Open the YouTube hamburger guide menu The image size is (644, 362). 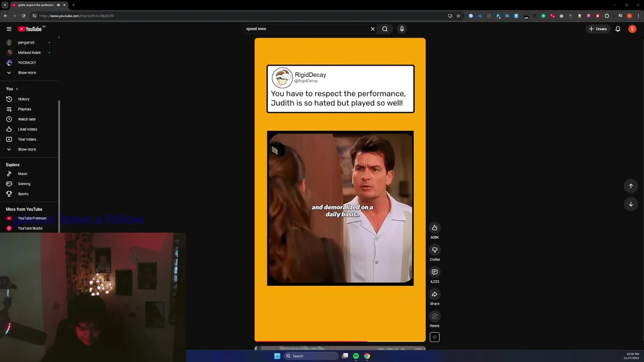9,29
